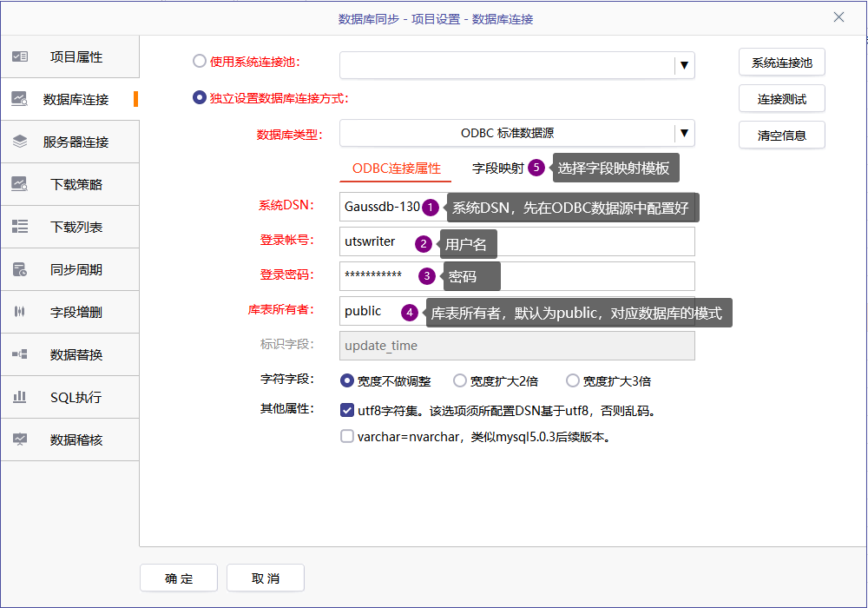Open the 数据库类型 dropdown arrow
Viewport: 868px width, 608px height.
[x=684, y=133]
